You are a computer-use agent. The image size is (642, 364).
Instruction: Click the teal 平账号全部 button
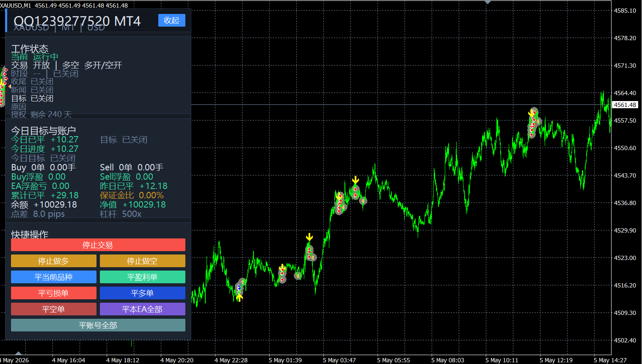click(x=98, y=326)
